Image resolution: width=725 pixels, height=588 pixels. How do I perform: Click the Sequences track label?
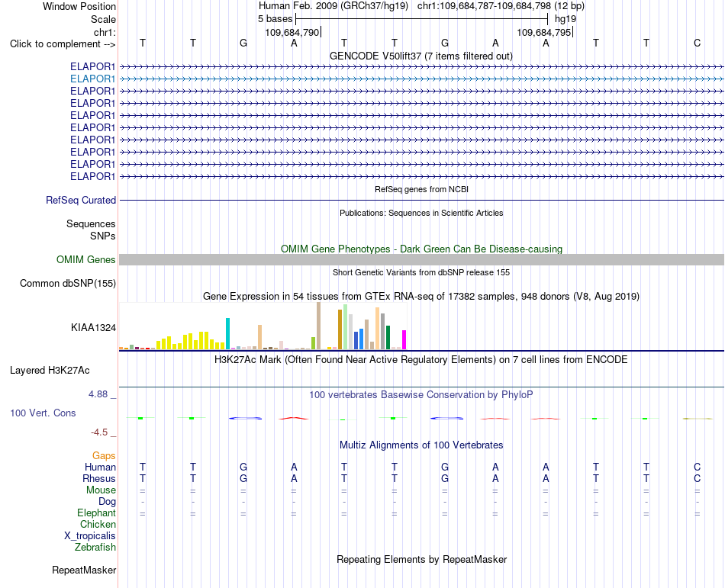point(91,223)
